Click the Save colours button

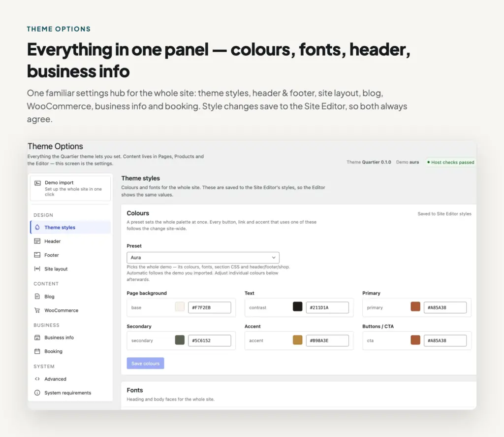point(145,363)
